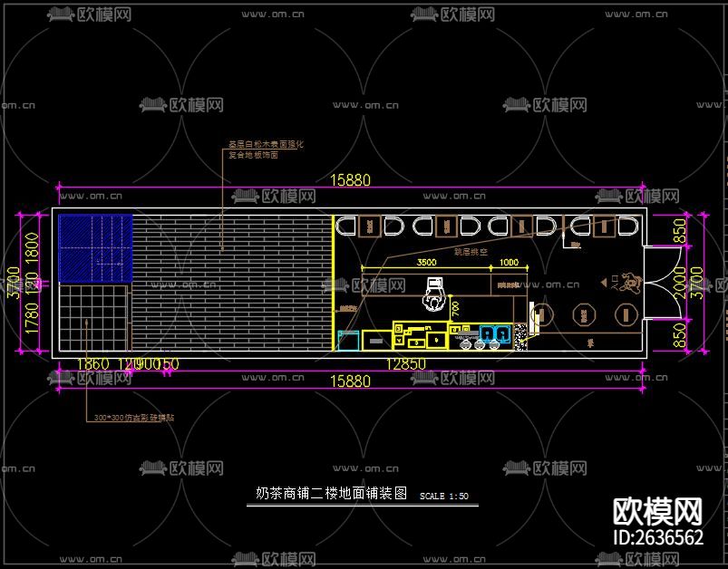Select the 1780 dimension on the left
Viewport: 728px width, 569px height.
(x=32, y=318)
